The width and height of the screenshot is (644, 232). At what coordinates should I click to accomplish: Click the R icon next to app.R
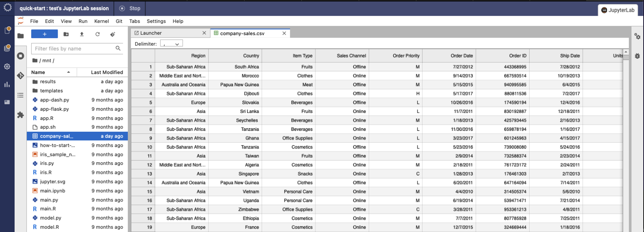pos(35,118)
